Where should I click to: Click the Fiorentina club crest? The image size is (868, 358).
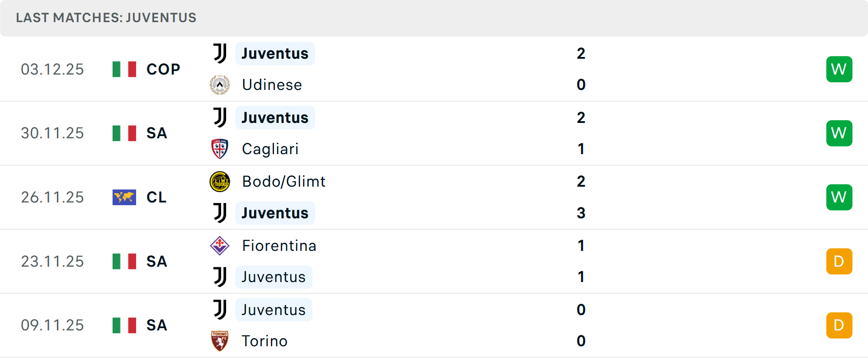(x=220, y=245)
